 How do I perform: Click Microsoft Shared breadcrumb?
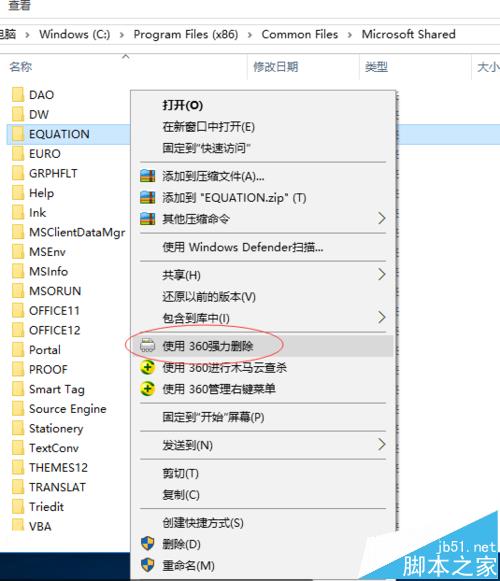click(x=408, y=34)
